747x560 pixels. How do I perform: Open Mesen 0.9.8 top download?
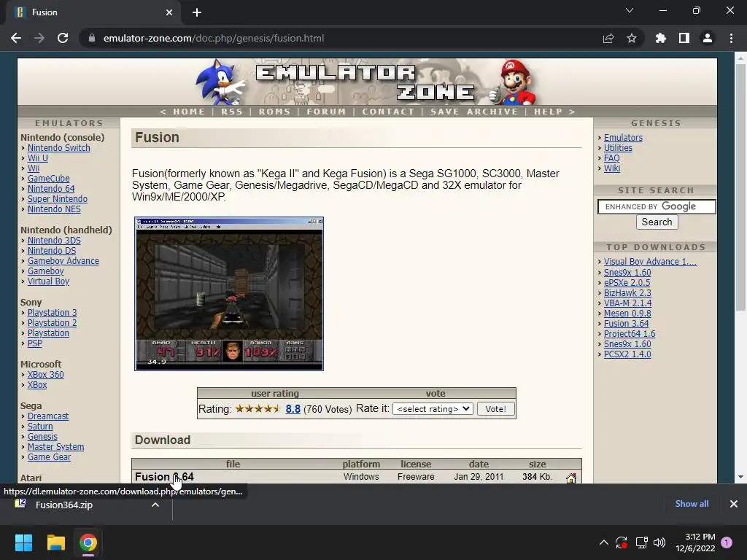[627, 314]
